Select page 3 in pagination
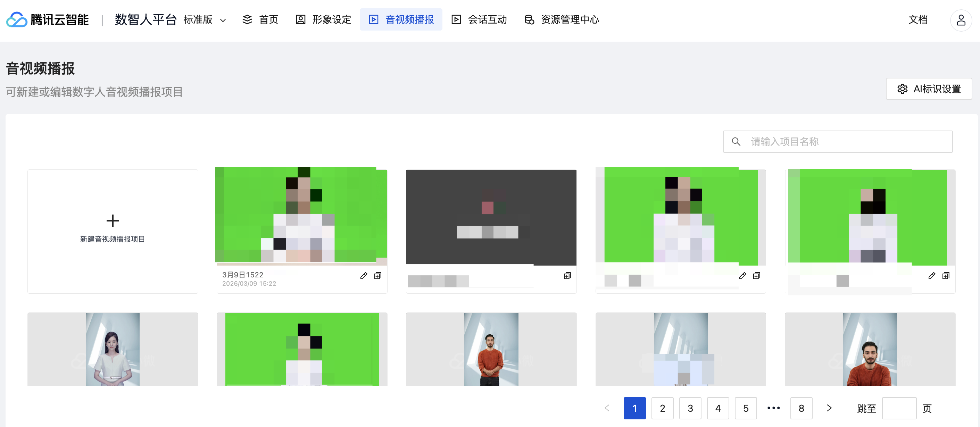 click(x=690, y=408)
